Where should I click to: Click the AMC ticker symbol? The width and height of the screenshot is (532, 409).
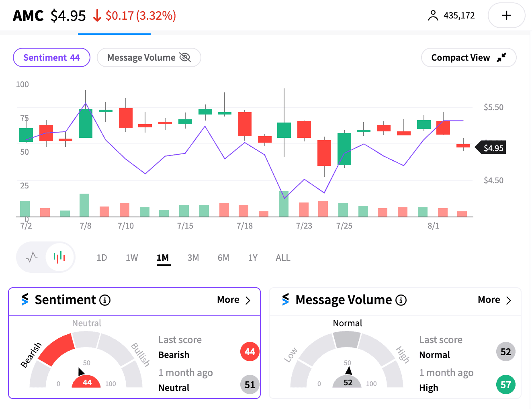pyautogui.click(x=28, y=16)
